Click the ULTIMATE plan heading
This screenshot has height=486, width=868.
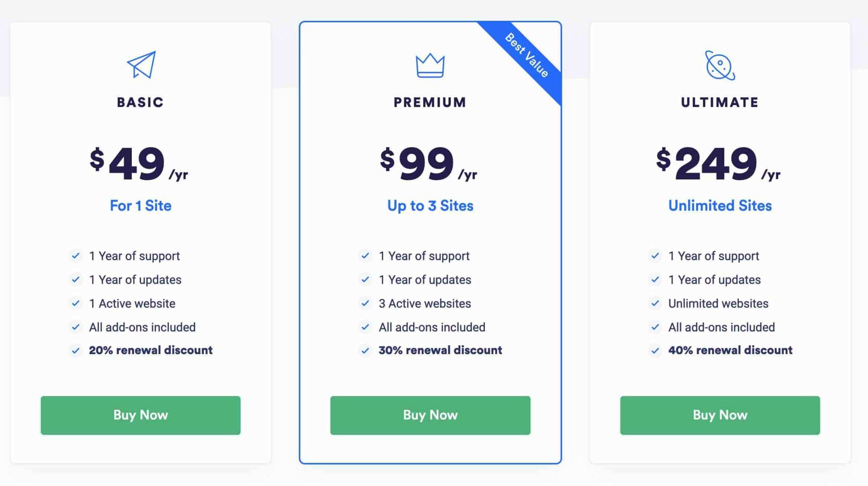tap(720, 102)
